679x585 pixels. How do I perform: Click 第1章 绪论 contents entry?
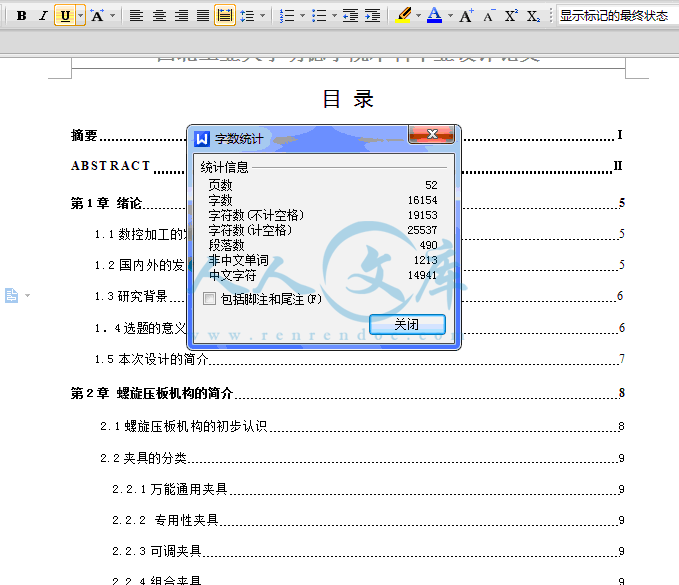(346, 203)
